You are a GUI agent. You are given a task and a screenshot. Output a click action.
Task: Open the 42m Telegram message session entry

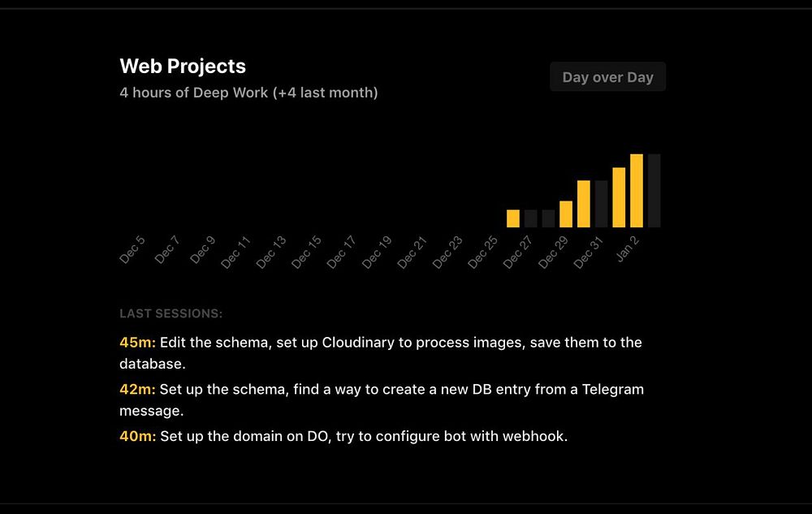click(x=382, y=400)
